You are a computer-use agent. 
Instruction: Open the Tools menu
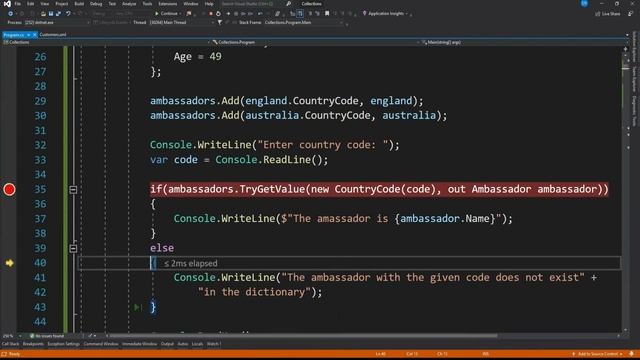coord(147,4)
